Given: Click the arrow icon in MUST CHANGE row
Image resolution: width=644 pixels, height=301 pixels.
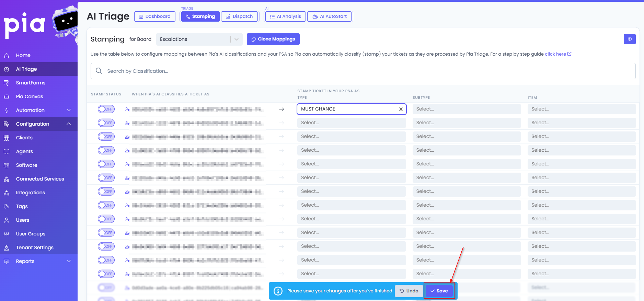Looking at the screenshot, I should 281,109.
